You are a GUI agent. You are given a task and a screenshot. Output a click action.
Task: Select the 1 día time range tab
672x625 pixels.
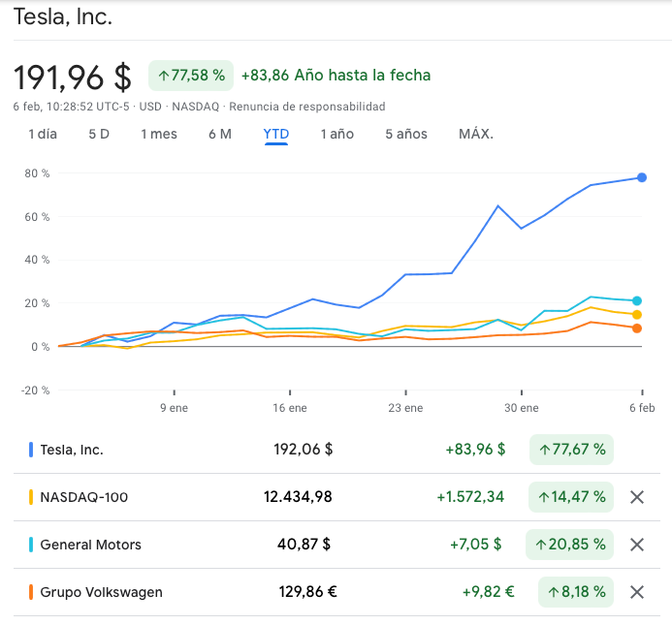click(43, 134)
